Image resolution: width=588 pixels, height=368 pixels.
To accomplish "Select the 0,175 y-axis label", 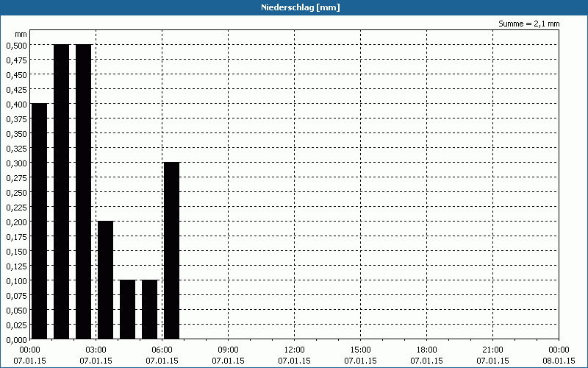I will point(17,236).
